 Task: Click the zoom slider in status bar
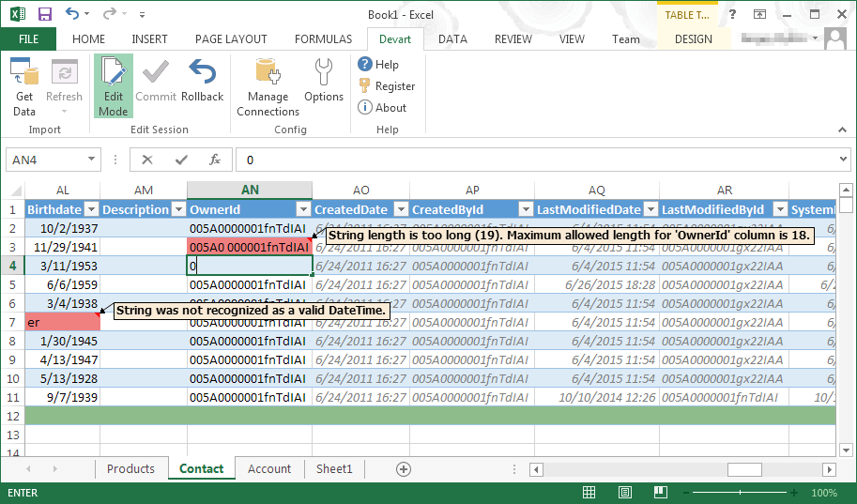[740, 493]
